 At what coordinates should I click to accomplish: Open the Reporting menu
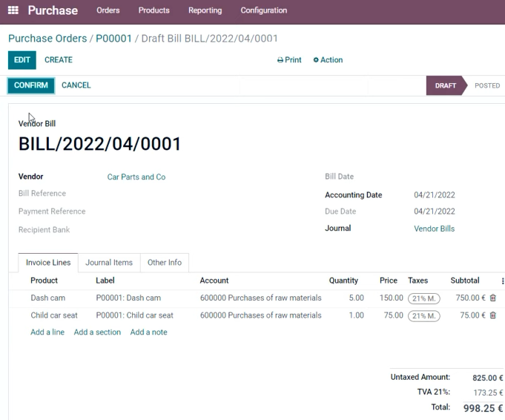tap(205, 10)
